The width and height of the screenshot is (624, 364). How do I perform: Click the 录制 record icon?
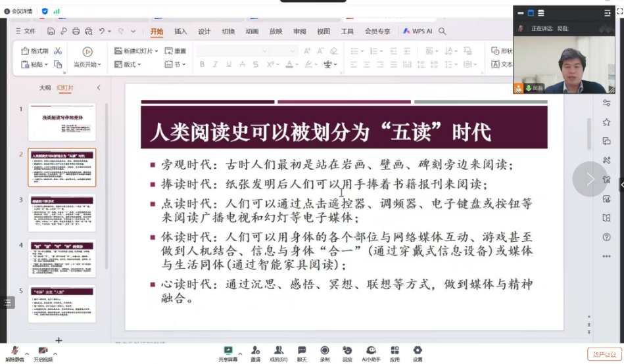click(x=324, y=350)
